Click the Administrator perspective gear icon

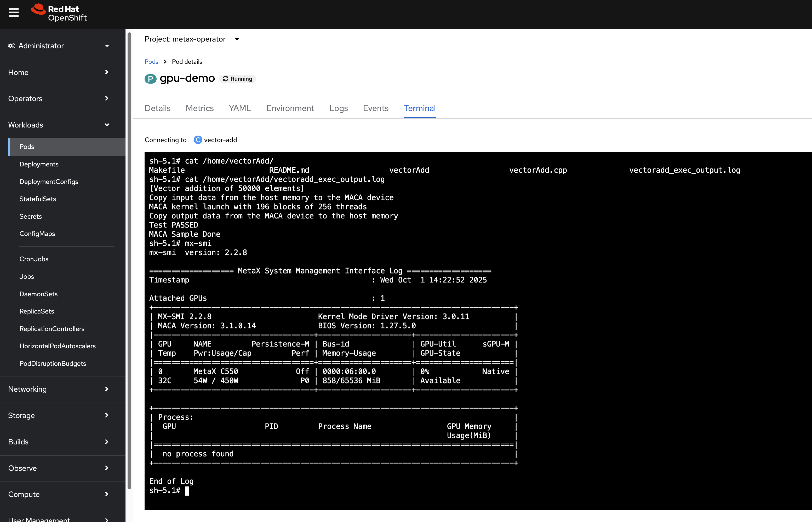12,46
